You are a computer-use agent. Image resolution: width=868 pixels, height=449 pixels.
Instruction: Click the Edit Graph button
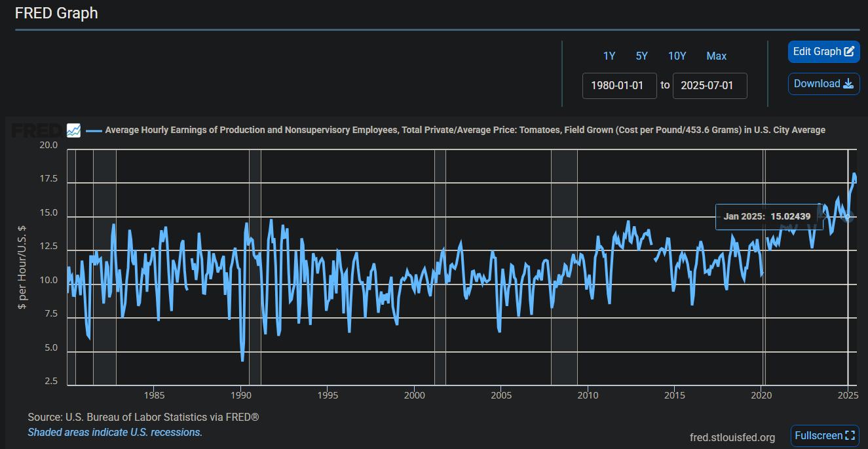pyautogui.click(x=823, y=52)
